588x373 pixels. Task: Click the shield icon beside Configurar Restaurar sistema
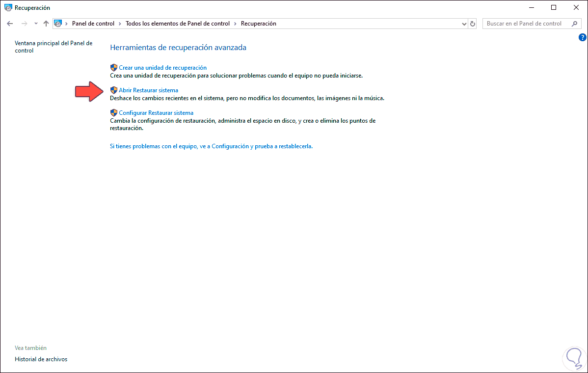pos(114,112)
